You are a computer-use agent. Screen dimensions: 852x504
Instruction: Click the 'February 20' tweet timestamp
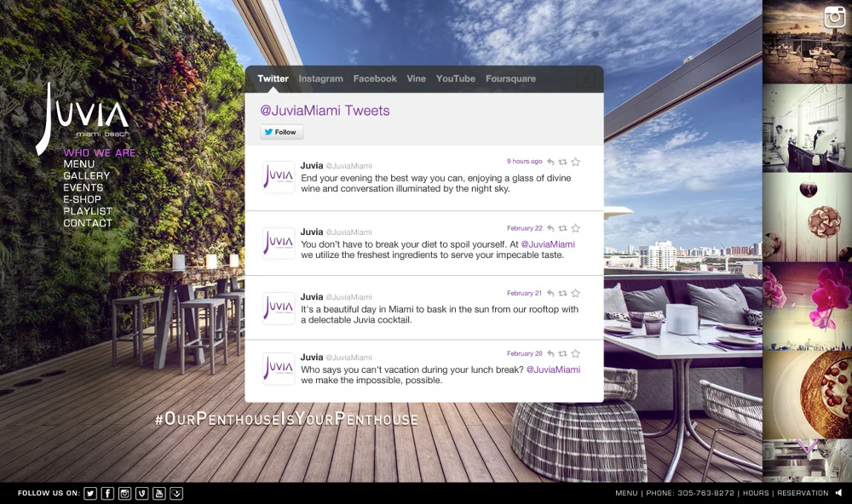tap(524, 353)
